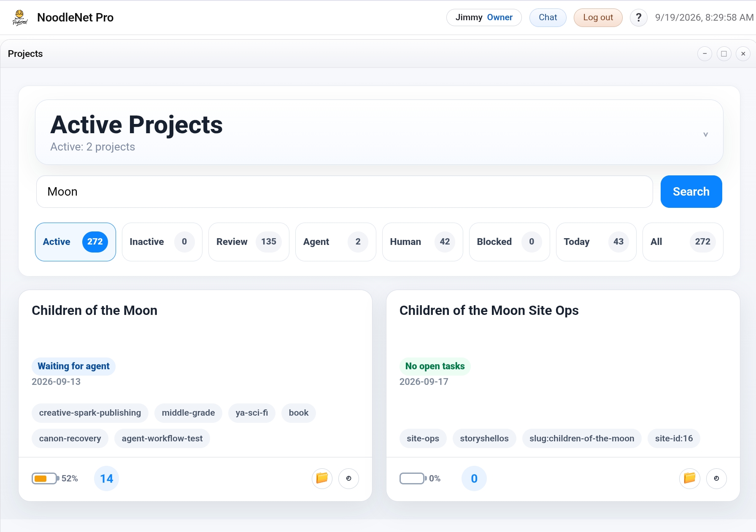756x532 pixels.
Task: Open the Children of the Moon project title
Action: coord(94,311)
